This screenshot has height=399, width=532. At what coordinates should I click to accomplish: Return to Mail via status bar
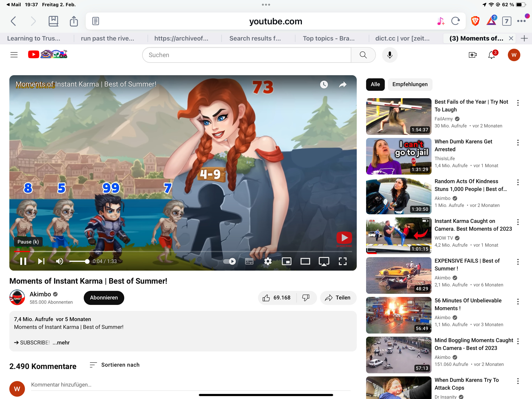coord(13,4)
